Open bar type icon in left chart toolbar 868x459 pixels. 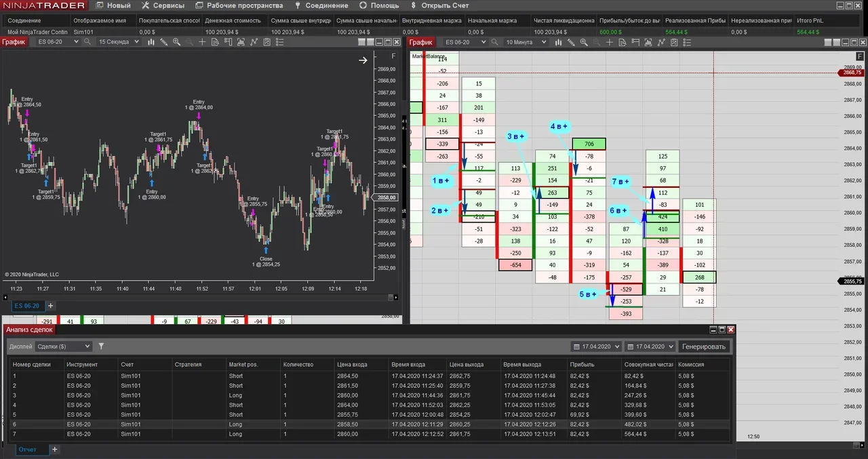(x=151, y=42)
